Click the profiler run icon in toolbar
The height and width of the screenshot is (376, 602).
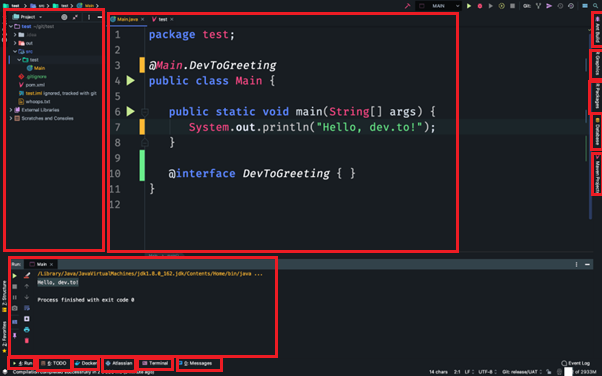pyautogui.click(x=501, y=6)
